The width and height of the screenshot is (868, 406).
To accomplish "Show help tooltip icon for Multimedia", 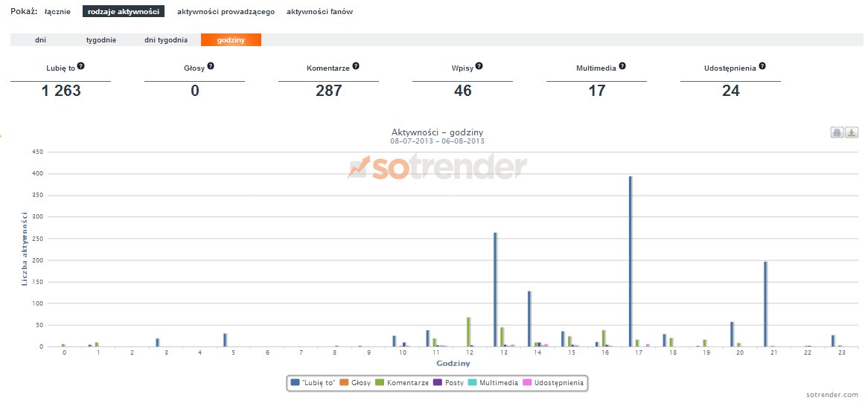I will pos(622,66).
